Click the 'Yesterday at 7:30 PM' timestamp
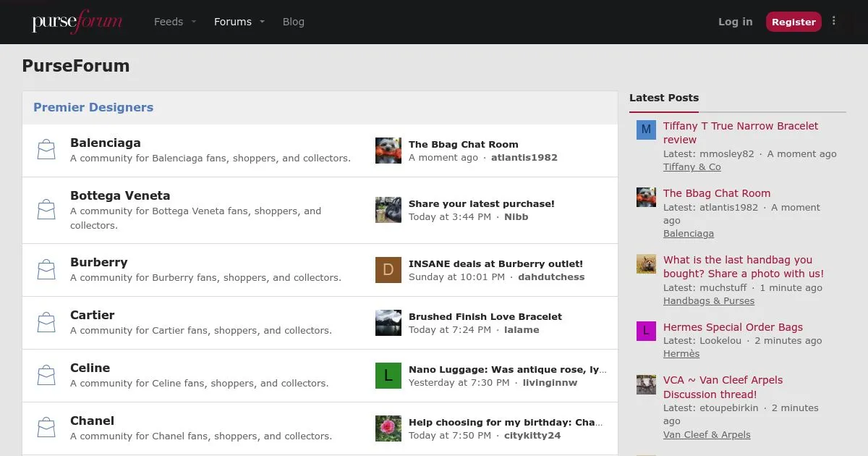Screen dimensions: 868x456 [459, 382]
